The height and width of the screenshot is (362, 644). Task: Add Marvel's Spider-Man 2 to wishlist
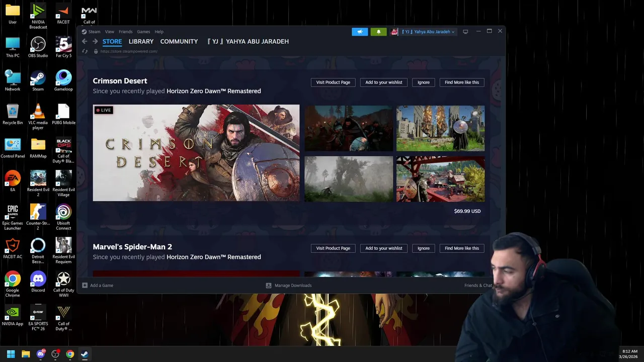[384, 248]
